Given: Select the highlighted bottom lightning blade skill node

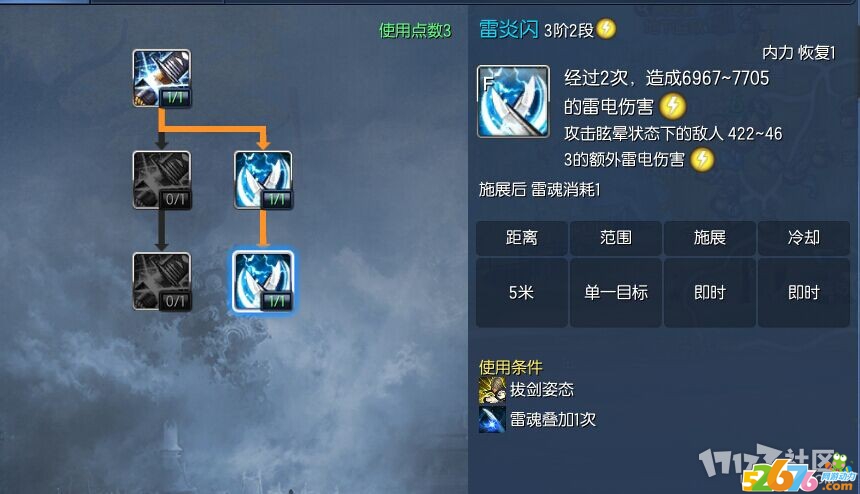Looking at the screenshot, I should coord(263,281).
